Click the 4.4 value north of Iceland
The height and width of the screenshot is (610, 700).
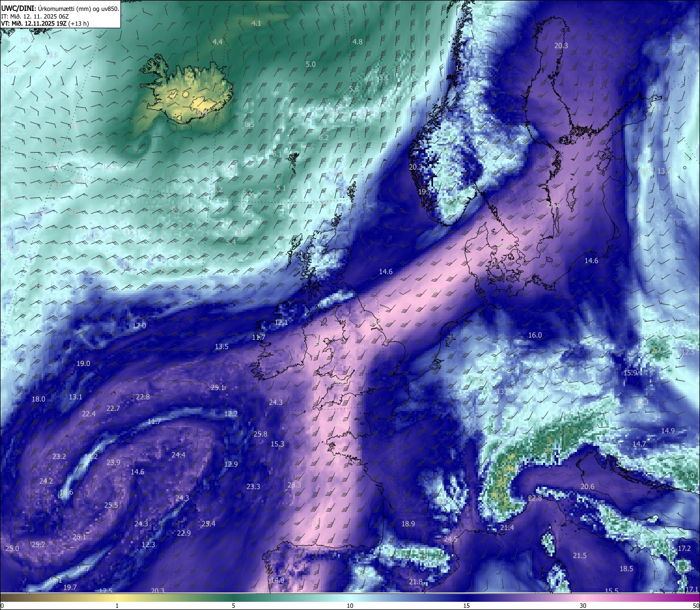218,42
